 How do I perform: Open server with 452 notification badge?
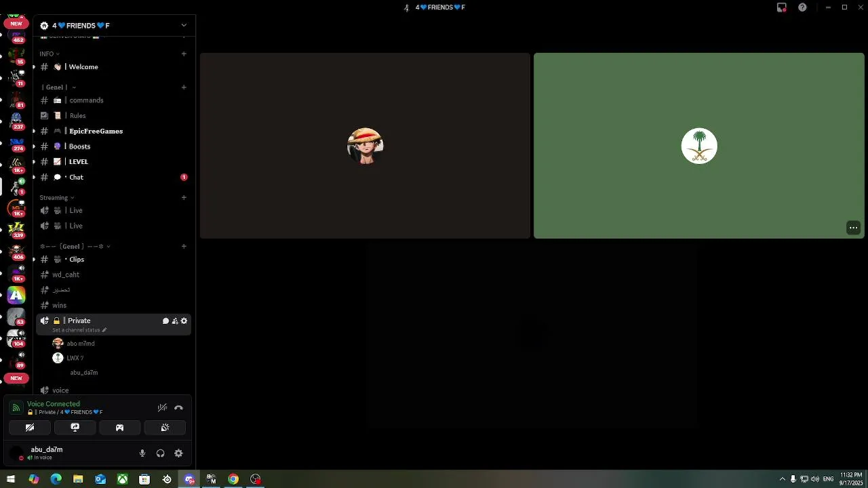[x=16, y=35]
